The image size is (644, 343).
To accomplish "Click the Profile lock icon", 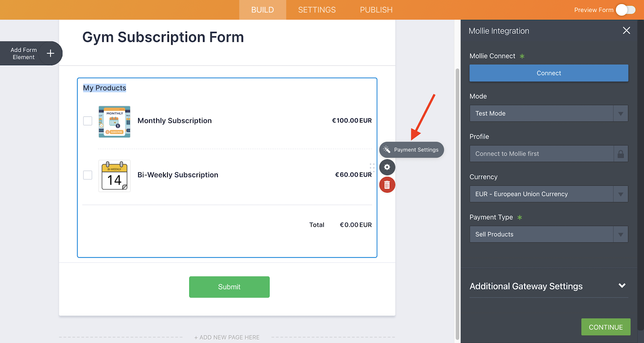I will [x=621, y=154].
